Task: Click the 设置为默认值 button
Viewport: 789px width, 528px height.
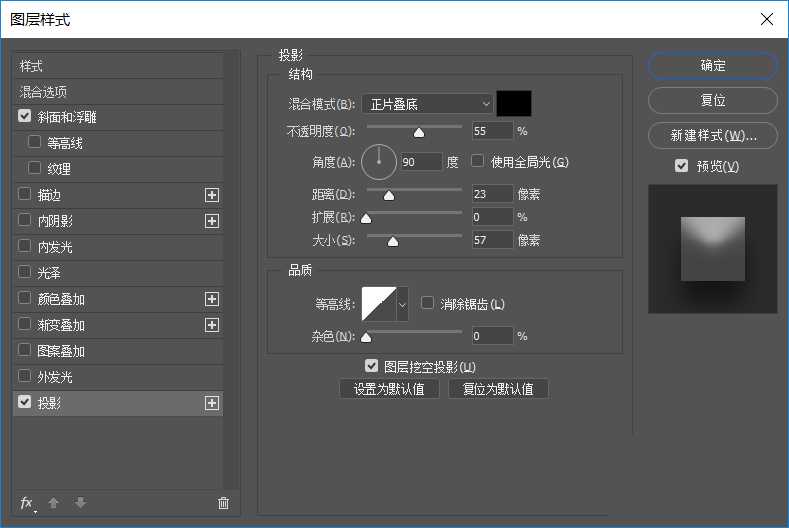Action: coord(389,389)
